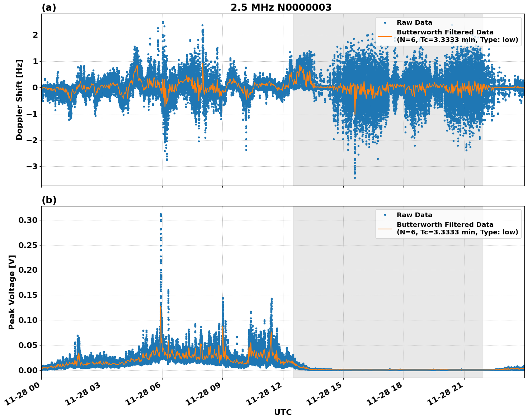The image size is (528, 420).
Task: Click the (a) panel label
Action: [49, 8]
